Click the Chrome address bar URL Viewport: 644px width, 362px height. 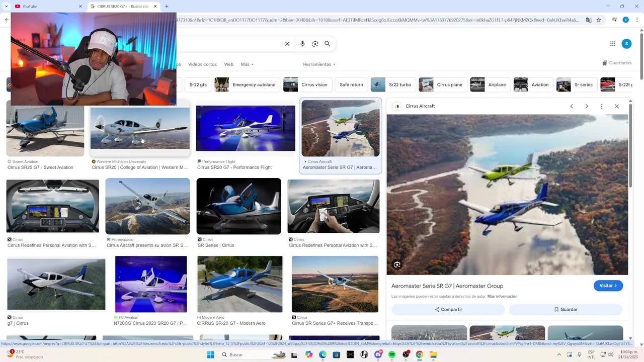377,20
